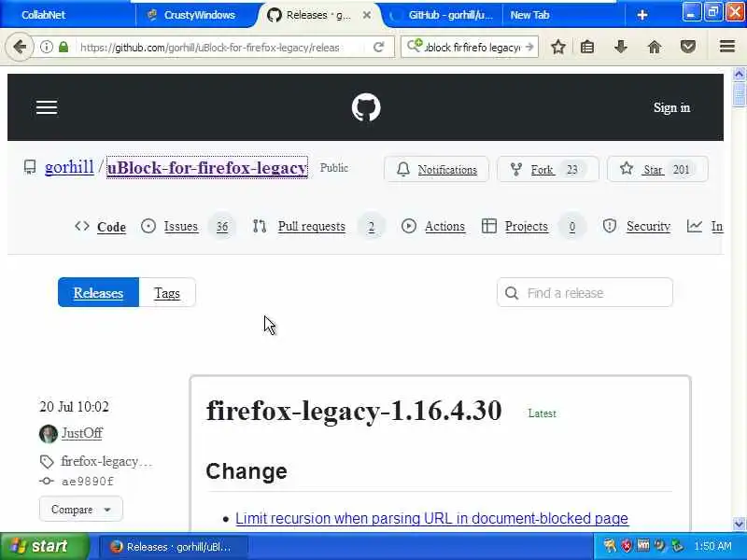Click the browser back arrow button
Viewport: 747px width, 560px height.
(20, 47)
